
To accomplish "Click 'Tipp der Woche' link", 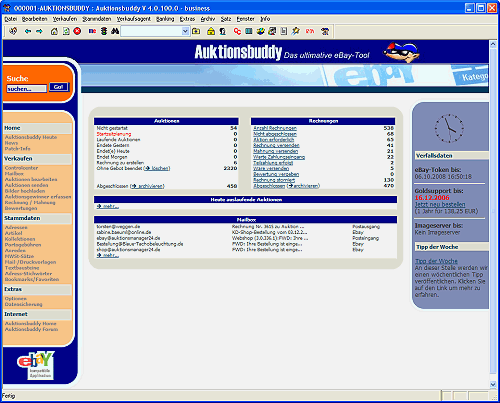I will (436, 261).
